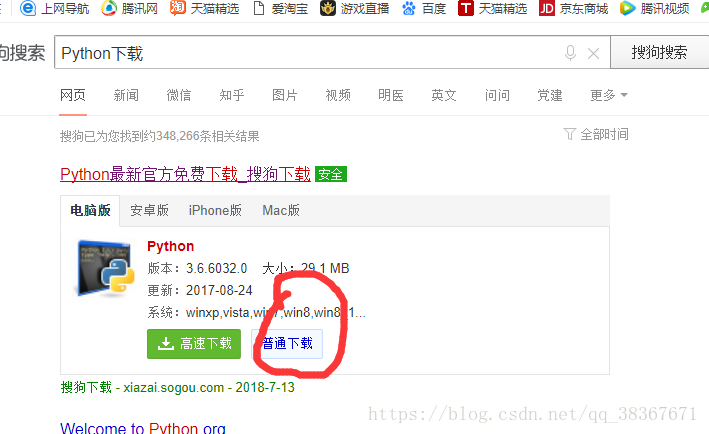
Task: Open the 百度 paw bookmark icon
Action: (409, 8)
